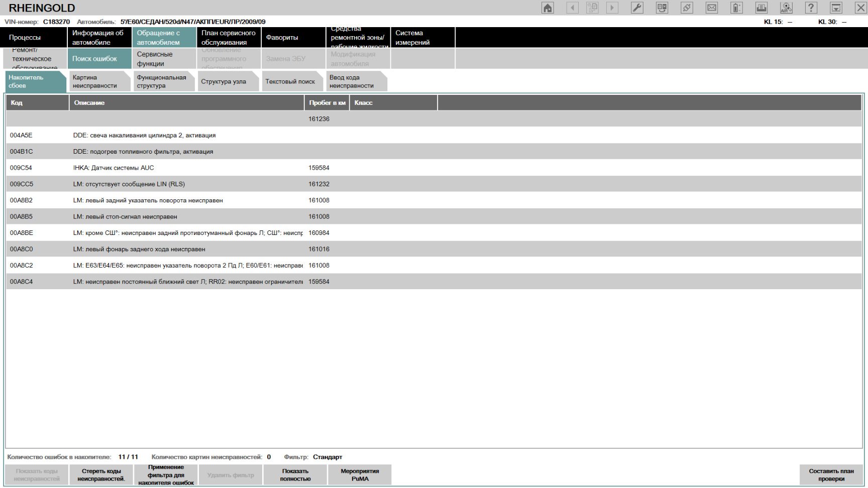The width and height of the screenshot is (868, 488).
Task: Open Информация об автомобиле menu
Action: pos(99,38)
